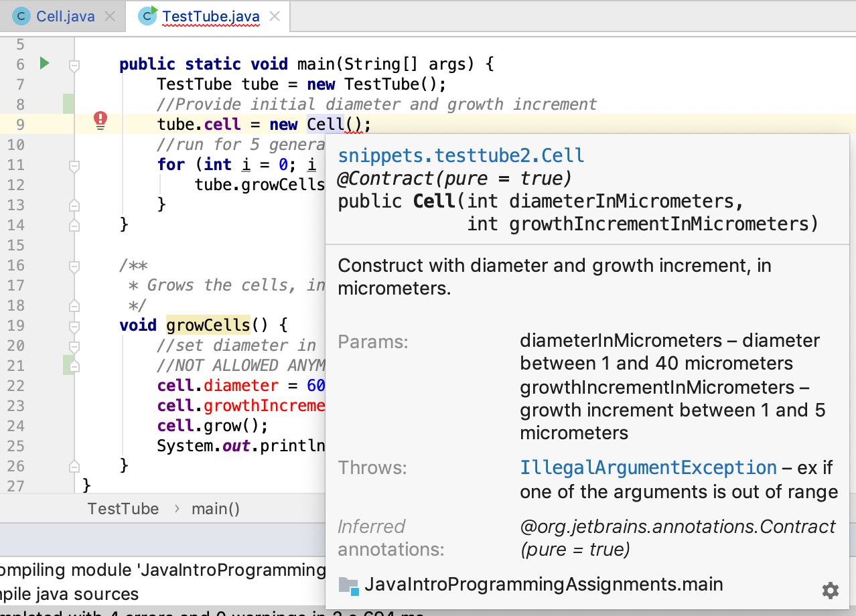Click the green change marker on line 8

click(68, 104)
